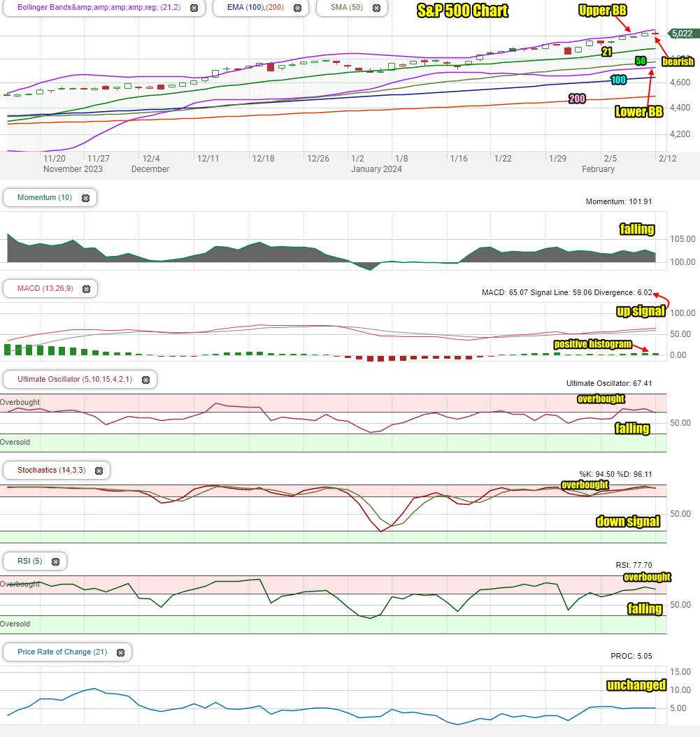The width and height of the screenshot is (700, 737).
Task: Click the 1/8 date on the time axis
Action: 401,159
